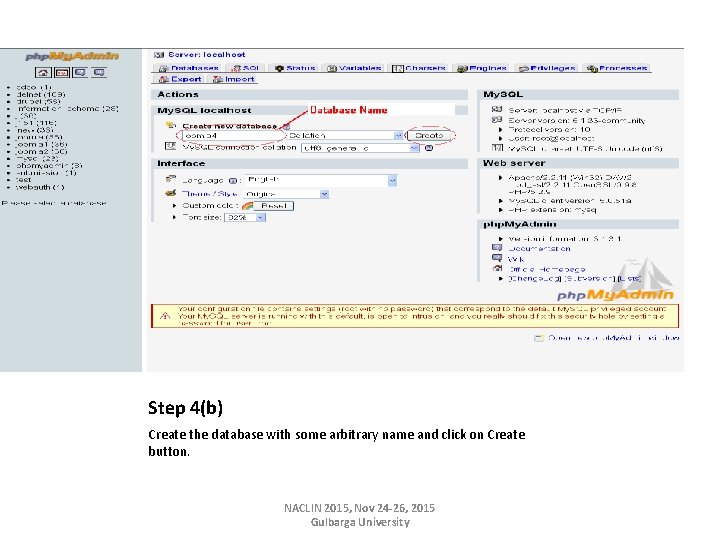720x540 pixels.
Task: Click the new database name input field
Action: point(233,135)
